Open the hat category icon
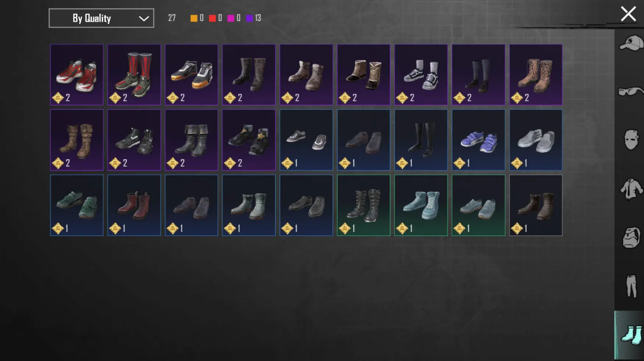Viewport: 644px width, 361px height. click(631, 43)
